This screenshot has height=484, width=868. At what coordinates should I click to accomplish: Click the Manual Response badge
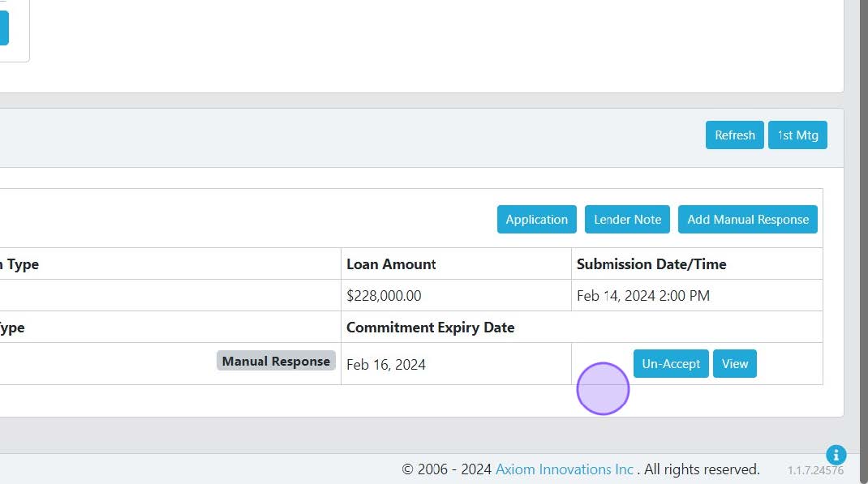click(276, 362)
